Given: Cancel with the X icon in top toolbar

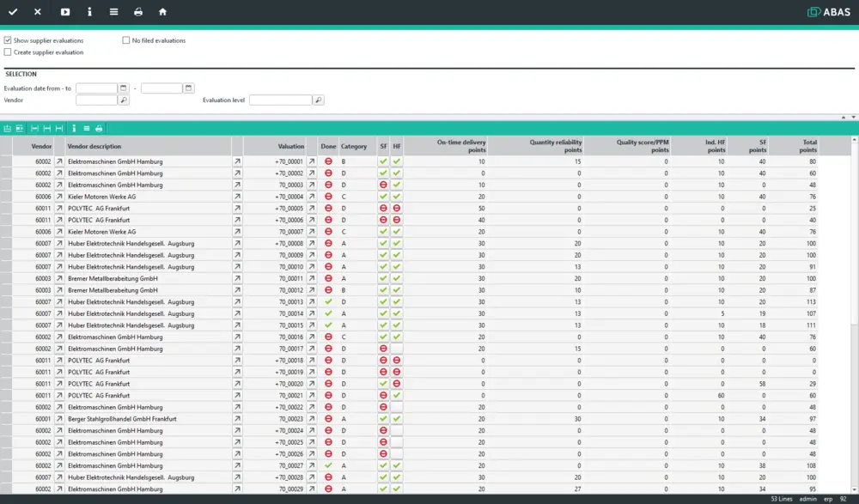Looking at the screenshot, I should tap(37, 11).
